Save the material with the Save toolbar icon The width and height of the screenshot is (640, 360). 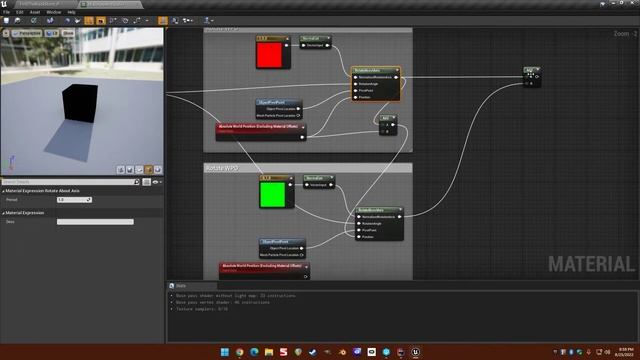point(7,20)
